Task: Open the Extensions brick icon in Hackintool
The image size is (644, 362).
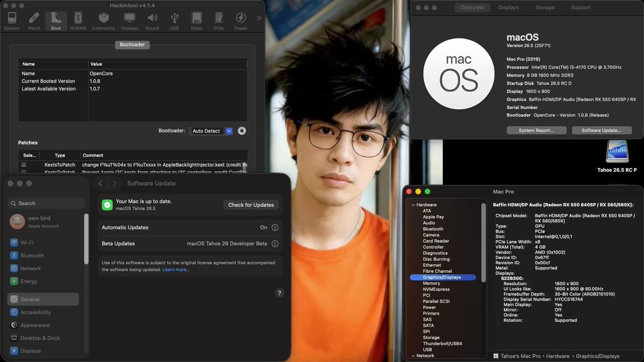Action: (103, 21)
